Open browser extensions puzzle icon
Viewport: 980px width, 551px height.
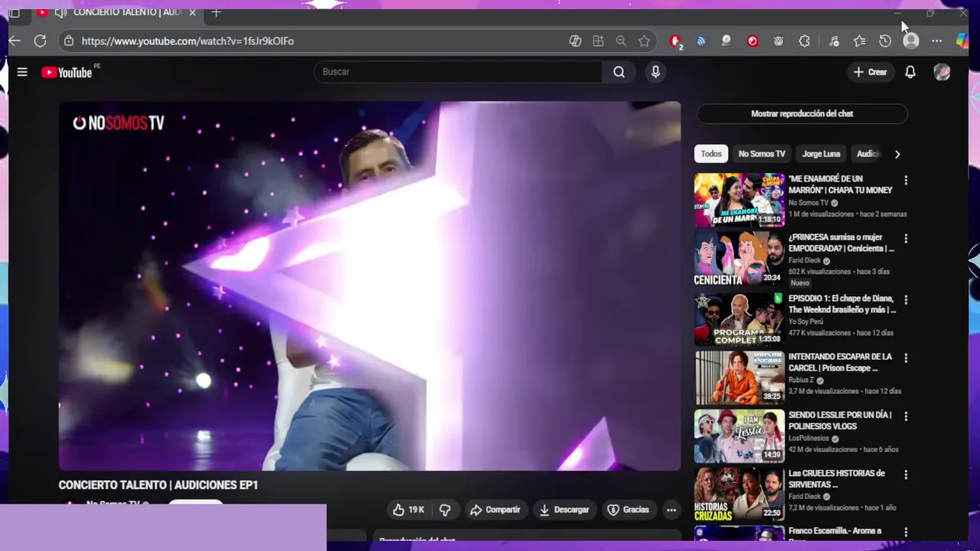tap(804, 41)
